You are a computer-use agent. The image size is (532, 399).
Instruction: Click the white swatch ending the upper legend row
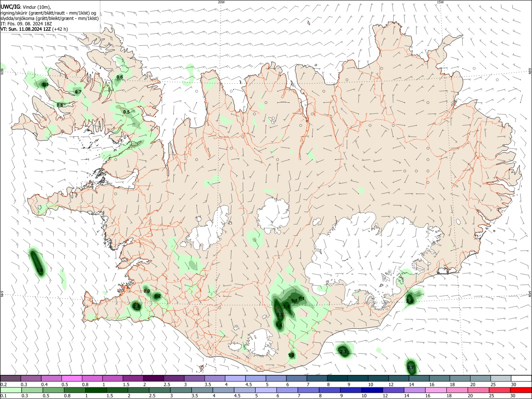[x=521, y=378]
